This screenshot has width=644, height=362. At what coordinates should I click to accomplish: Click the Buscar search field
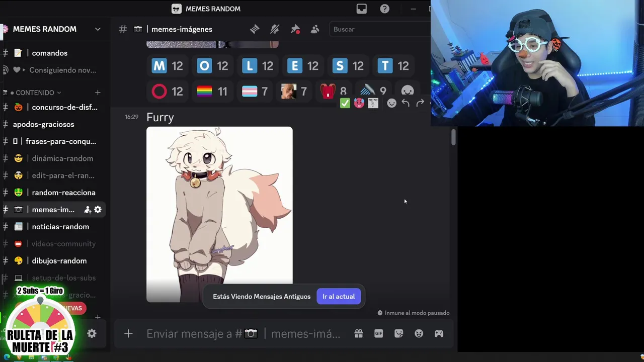click(380, 29)
